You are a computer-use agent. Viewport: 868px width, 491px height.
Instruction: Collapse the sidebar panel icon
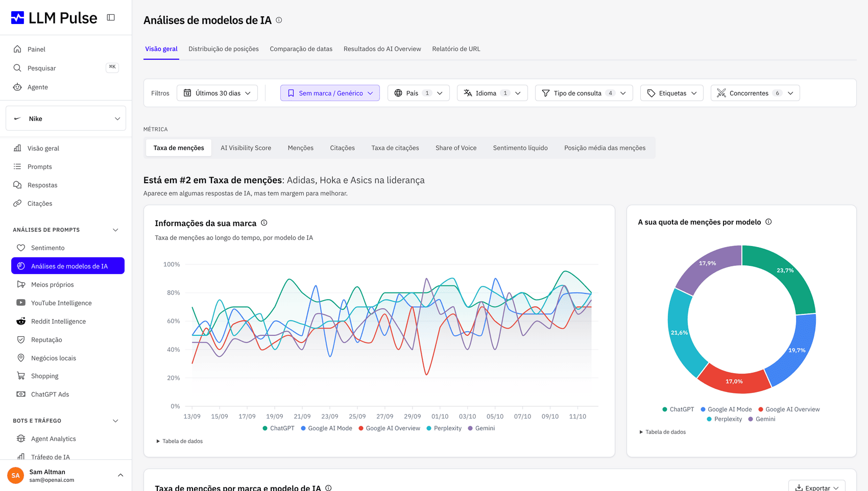coord(111,18)
